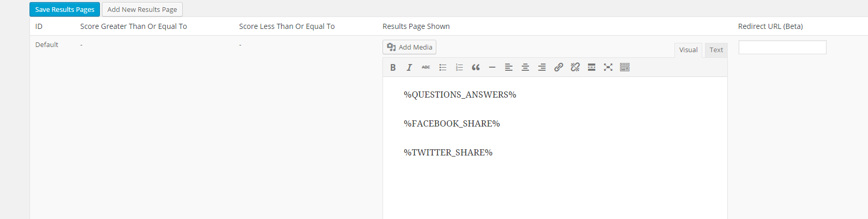
Task: Insert a horizontal line
Action: (492, 67)
